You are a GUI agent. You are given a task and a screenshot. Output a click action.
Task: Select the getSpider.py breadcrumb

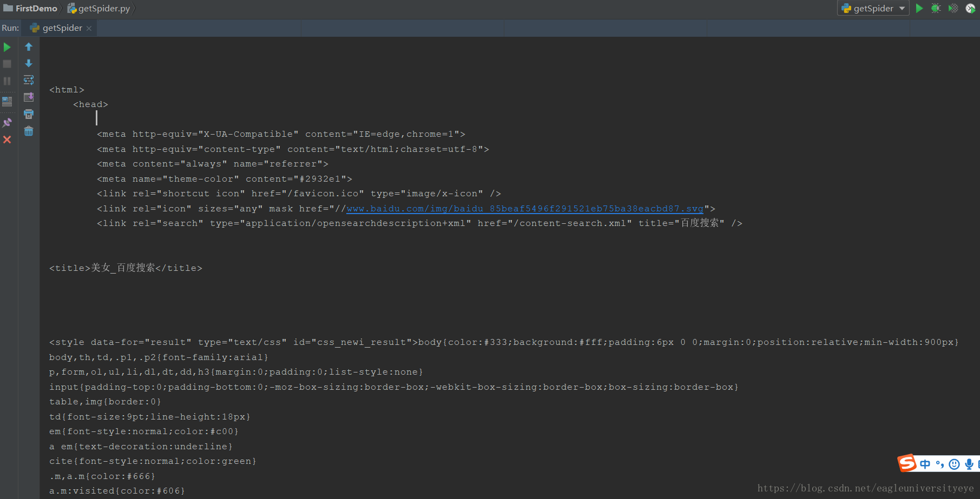pyautogui.click(x=98, y=8)
